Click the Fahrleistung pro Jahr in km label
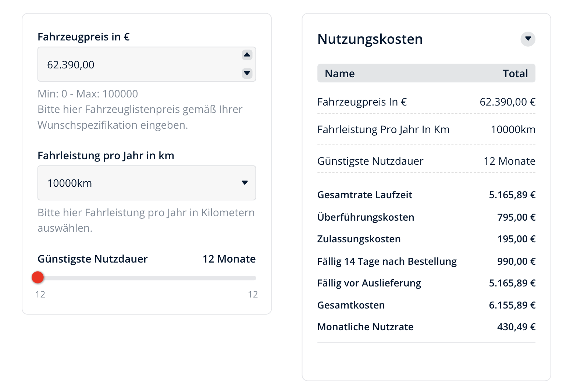This screenshot has width=570, height=392. [x=106, y=156]
